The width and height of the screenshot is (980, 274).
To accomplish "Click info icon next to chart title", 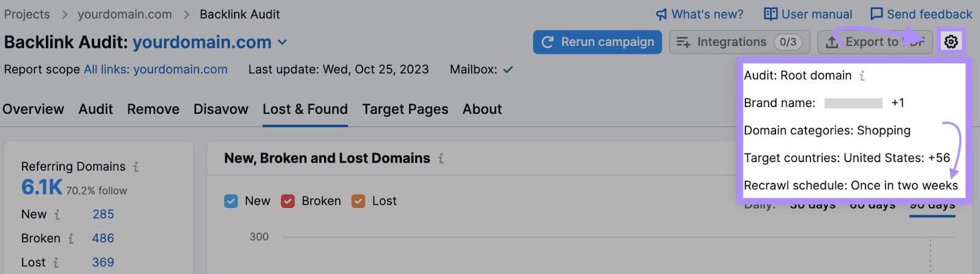I will (440, 158).
